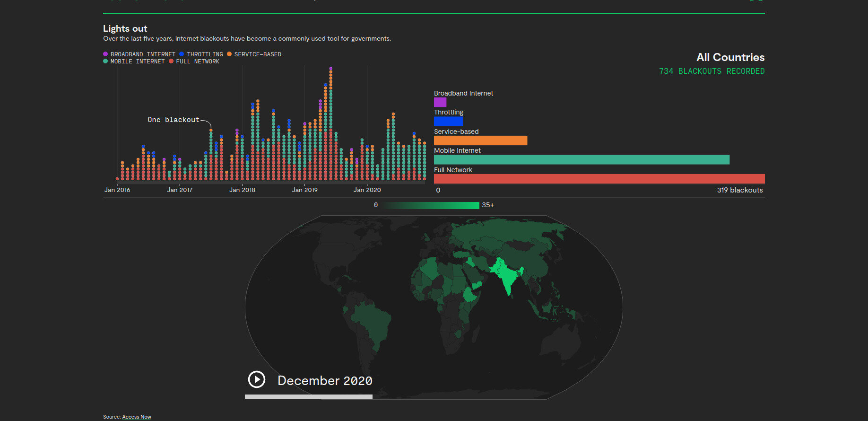The height and width of the screenshot is (421, 868).
Task: Click the purple Broadband Internet legend dot
Action: pos(105,54)
